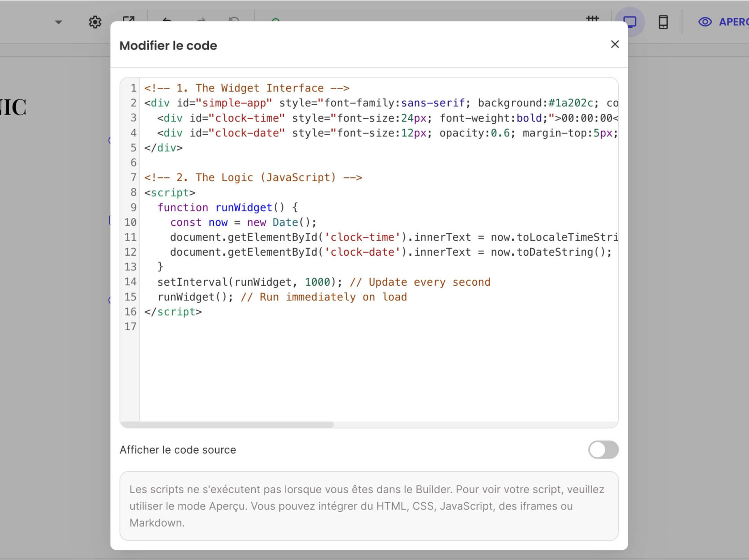Click the closing </script> tag line
The width and height of the screenshot is (749, 560).
coord(173,312)
